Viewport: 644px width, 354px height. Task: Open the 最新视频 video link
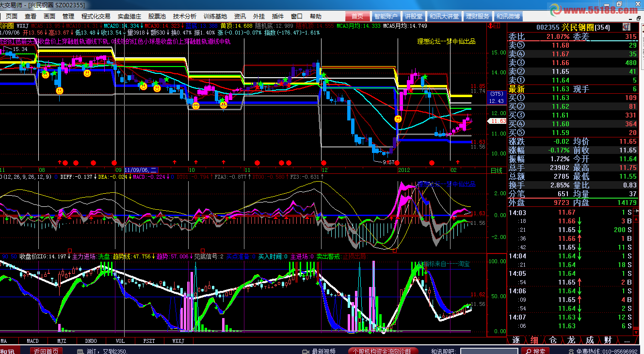click(x=323, y=351)
